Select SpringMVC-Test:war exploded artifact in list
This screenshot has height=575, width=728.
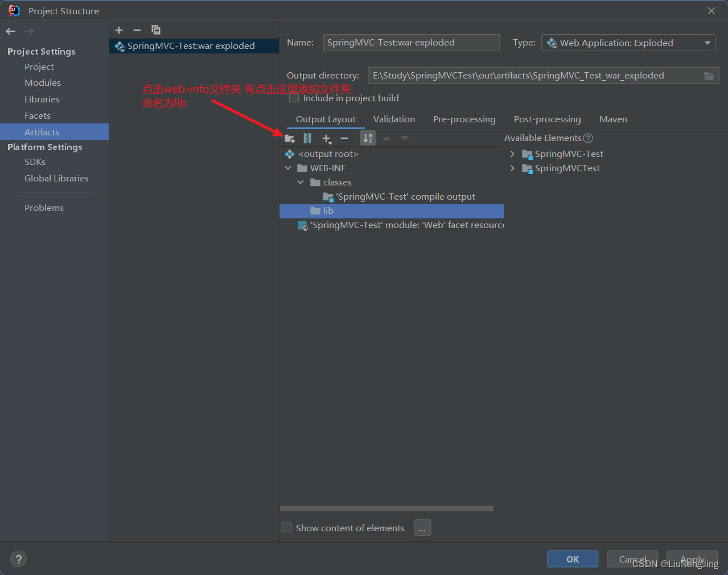point(194,46)
